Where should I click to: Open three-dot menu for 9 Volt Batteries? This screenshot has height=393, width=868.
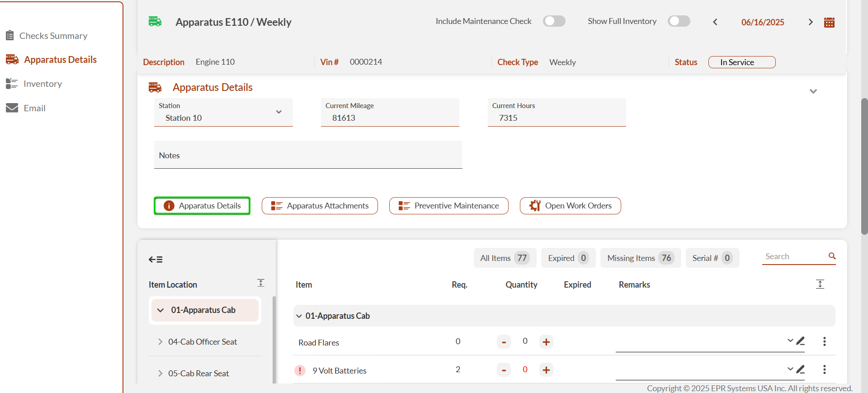[824, 369]
